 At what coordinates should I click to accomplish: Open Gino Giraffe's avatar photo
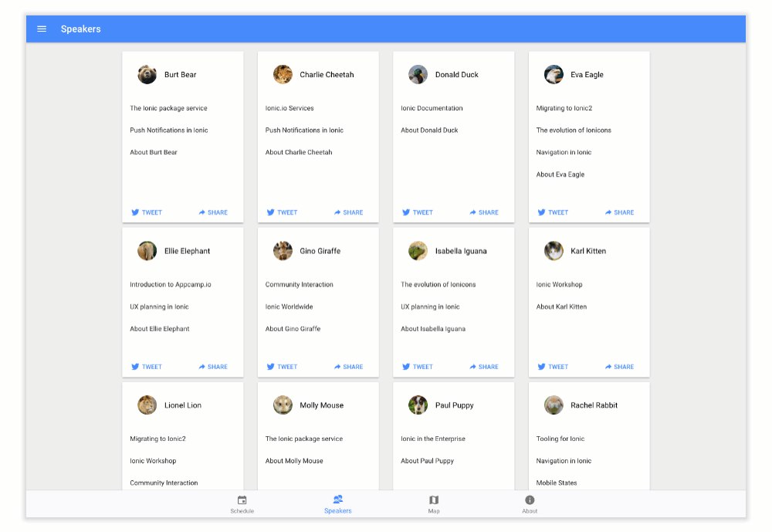click(x=283, y=251)
